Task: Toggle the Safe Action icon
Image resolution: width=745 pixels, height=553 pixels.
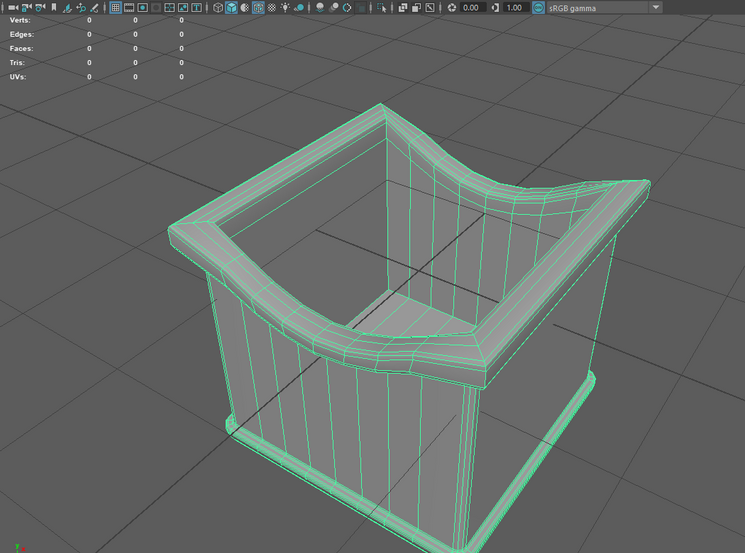Action: (183, 8)
